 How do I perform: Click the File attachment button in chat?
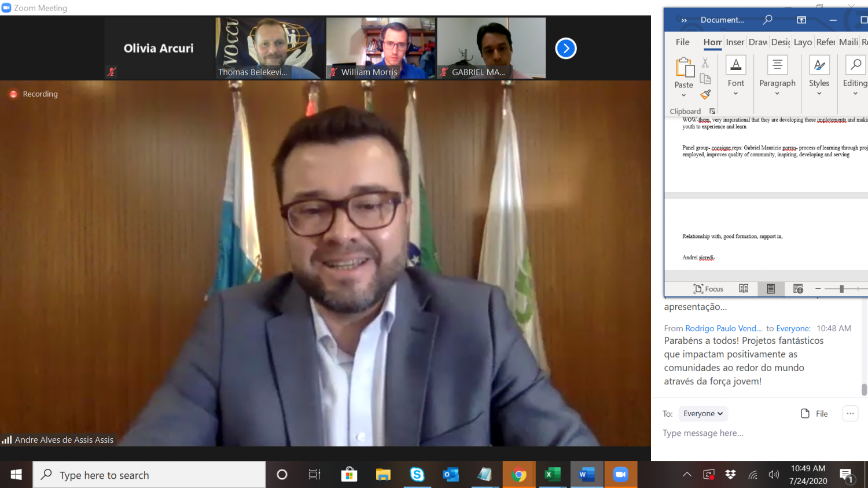coord(814,413)
